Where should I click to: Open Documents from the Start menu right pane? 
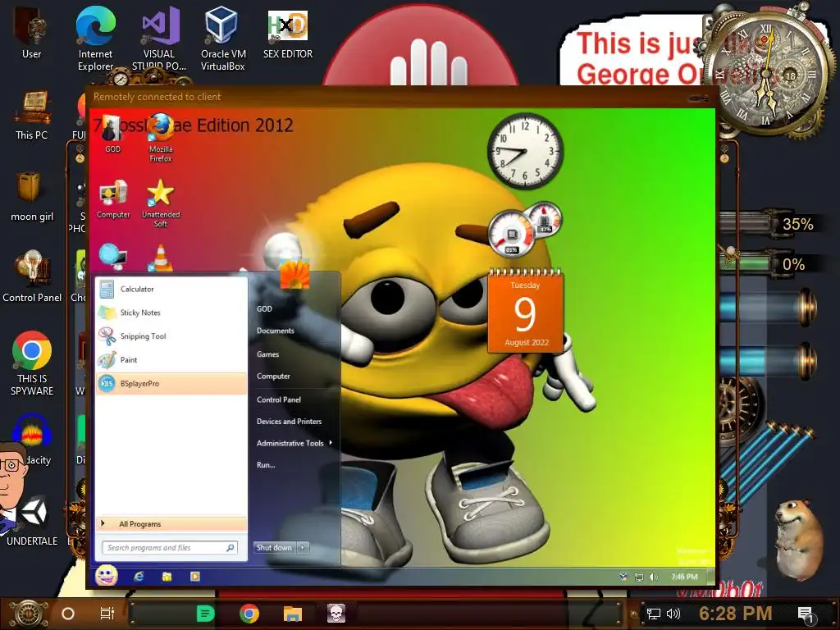276,331
